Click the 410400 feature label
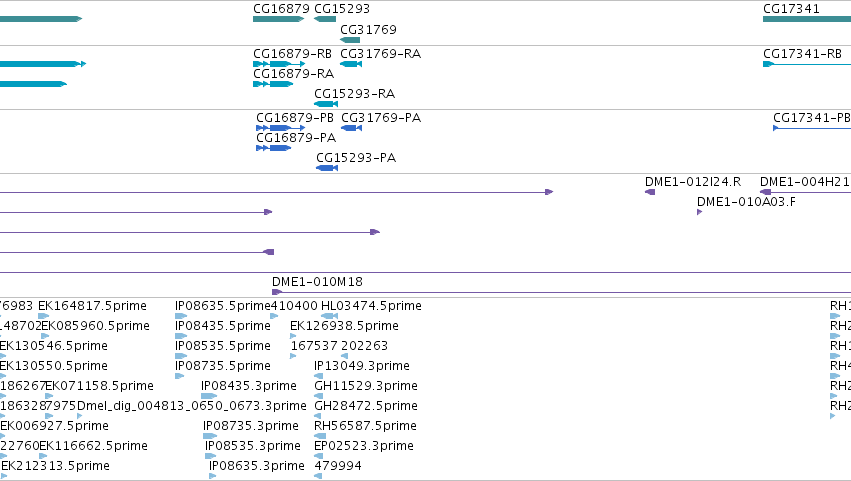 [294, 306]
